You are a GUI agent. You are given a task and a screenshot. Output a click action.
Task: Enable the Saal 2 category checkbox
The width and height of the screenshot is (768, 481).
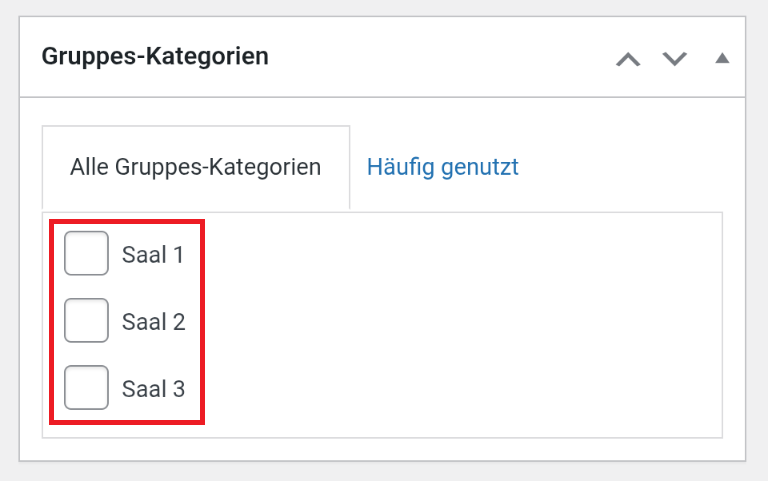[x=86, y=321]
